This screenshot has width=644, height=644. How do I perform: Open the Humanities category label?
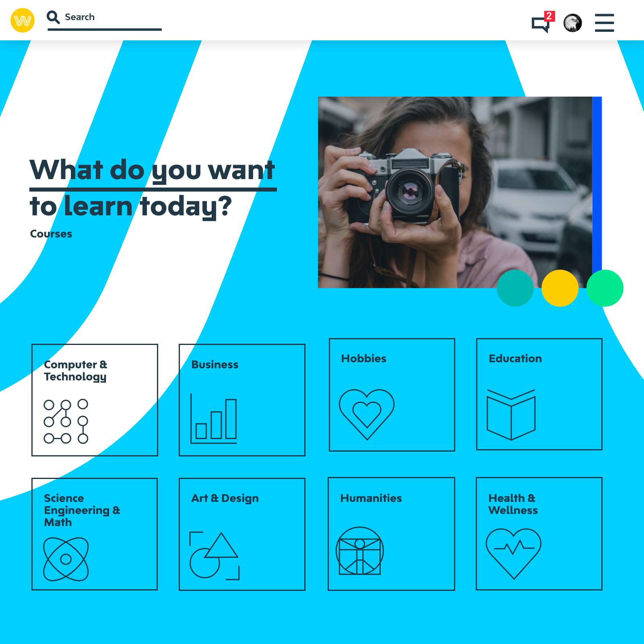pyautogui.click(x=371, y=498)
